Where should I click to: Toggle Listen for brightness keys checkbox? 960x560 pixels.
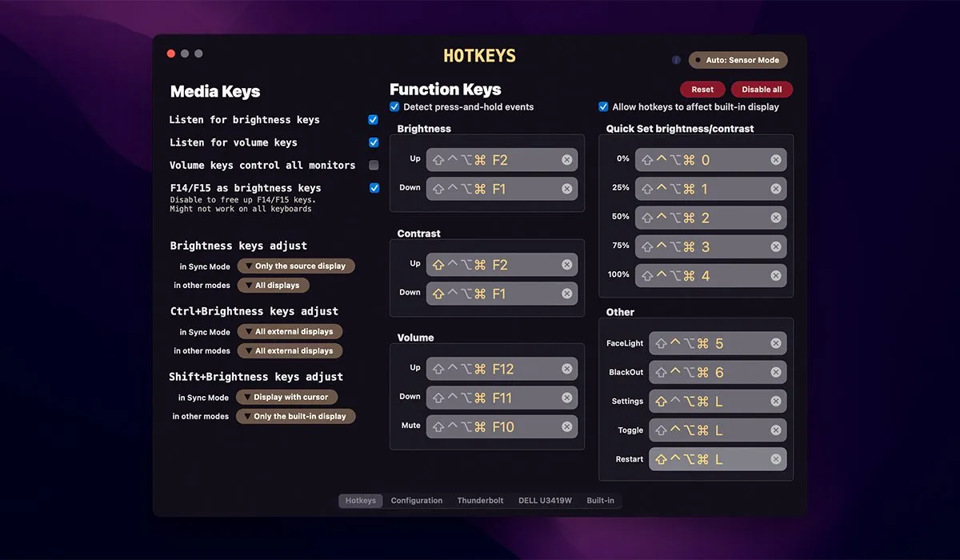[x=373, y=120]
